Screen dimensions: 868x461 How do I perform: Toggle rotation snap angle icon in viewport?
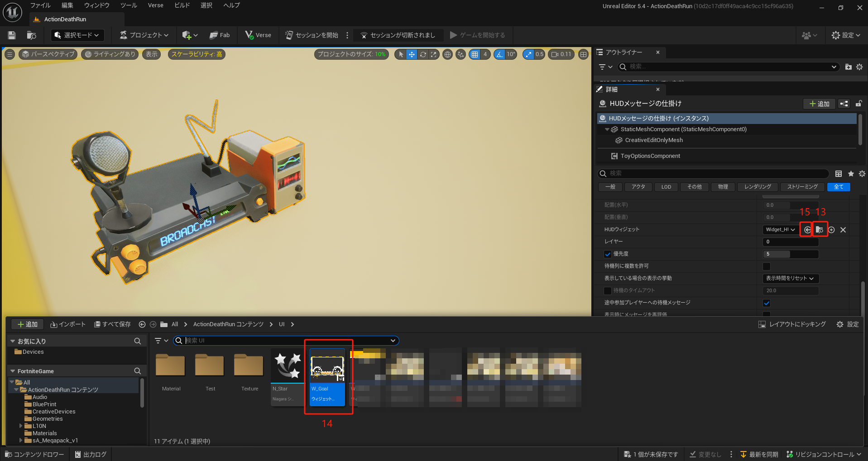coord(499,54)
